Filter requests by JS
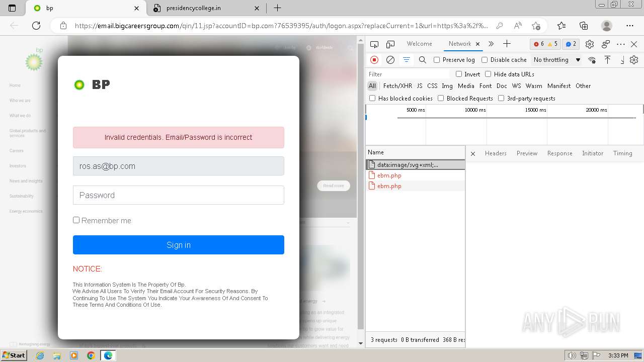644x362 pixels. pyautogui.click(x=420, y=86)
